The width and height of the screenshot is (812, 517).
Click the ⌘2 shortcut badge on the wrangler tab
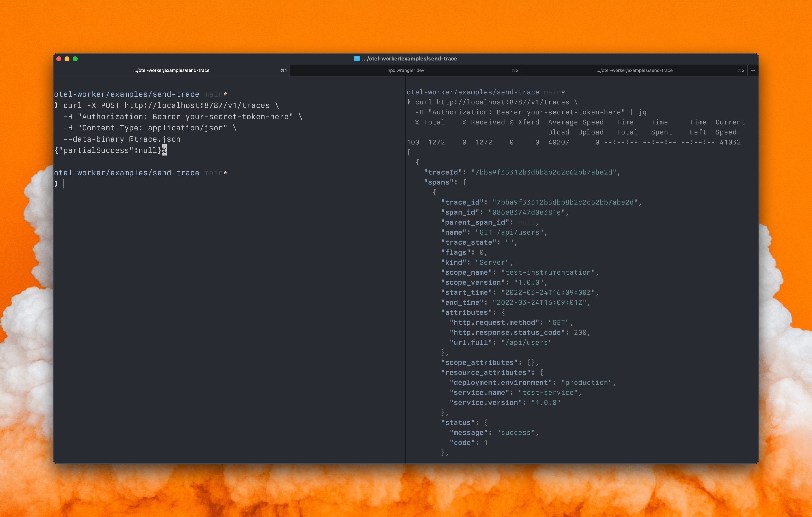514,70
